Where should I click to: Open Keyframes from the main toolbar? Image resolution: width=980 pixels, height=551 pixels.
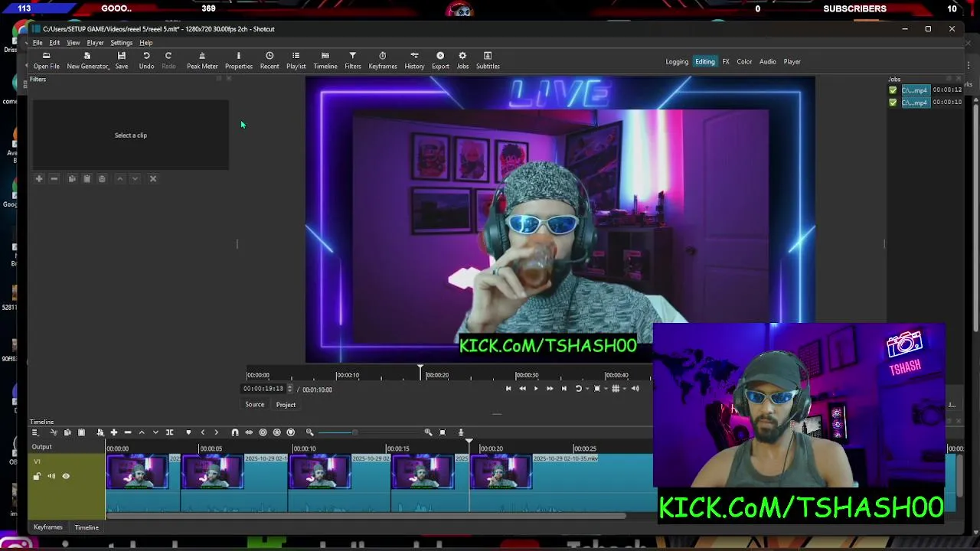click(383, 60)
